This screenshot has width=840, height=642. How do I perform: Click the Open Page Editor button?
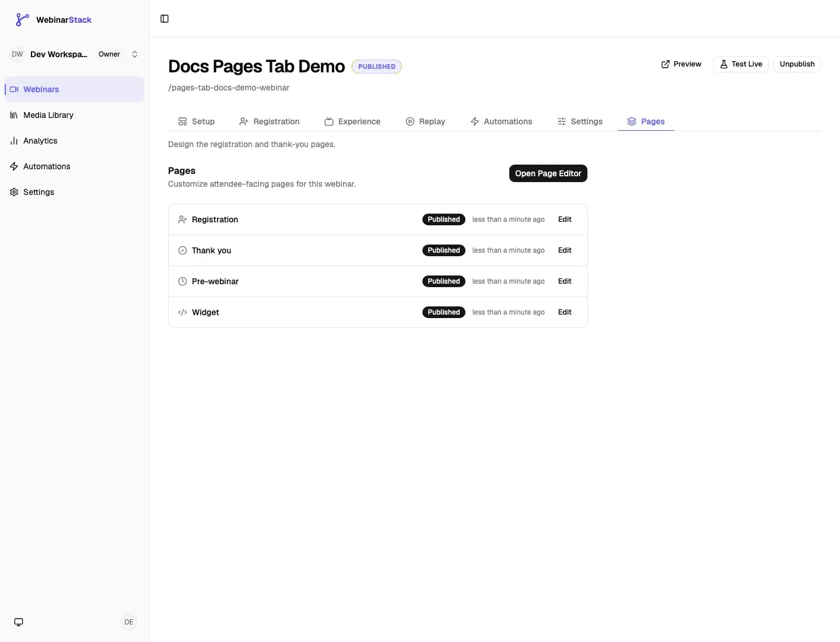(x=548, y=173)
